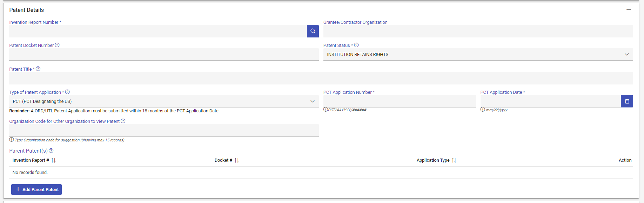This screenshot has height=203, width=644.
Task: Click help icon next to Patent Status
Action: (x=356, y=45)
